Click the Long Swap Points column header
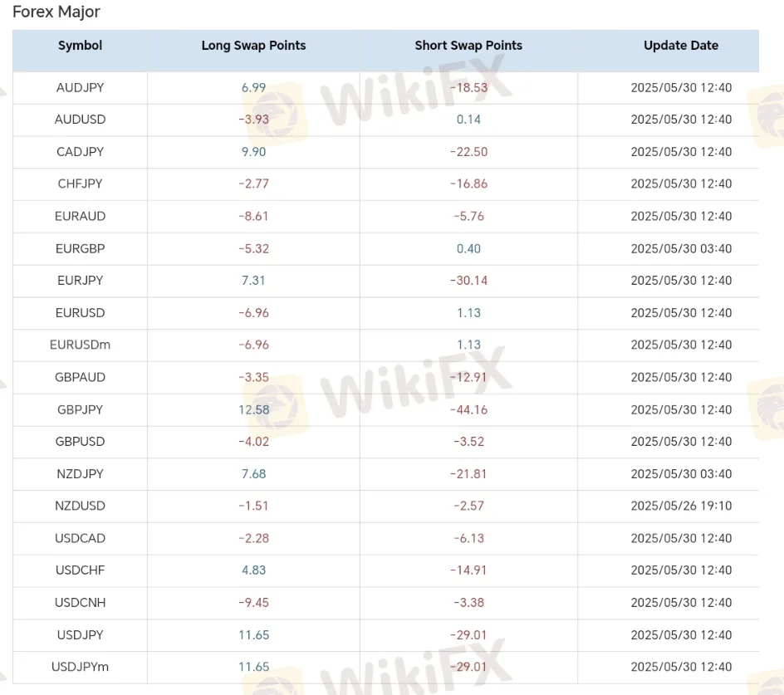Image resolution: width=784 pixels, height=695 pixels. (253, 46)
